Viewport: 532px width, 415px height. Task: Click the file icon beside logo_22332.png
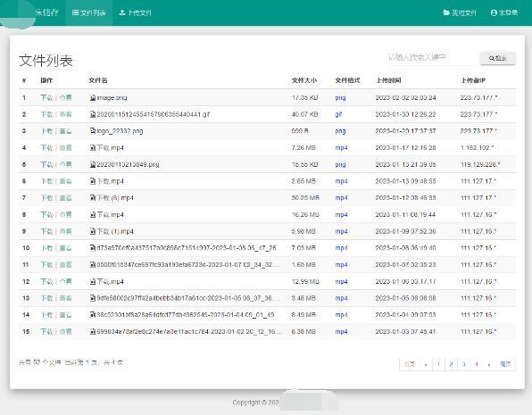click(93, 131)
